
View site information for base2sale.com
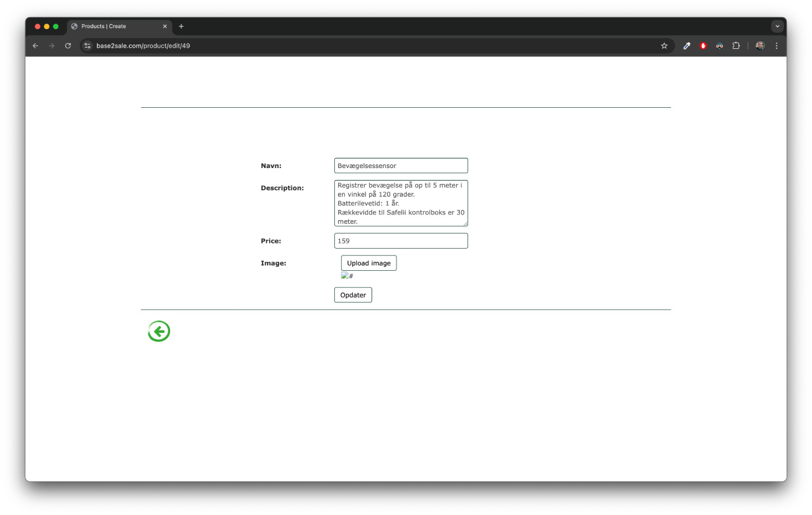coord(88,46)
